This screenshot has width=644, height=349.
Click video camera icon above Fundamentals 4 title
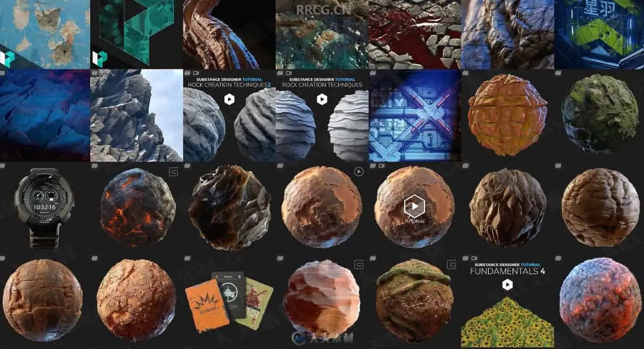point(474,258)
